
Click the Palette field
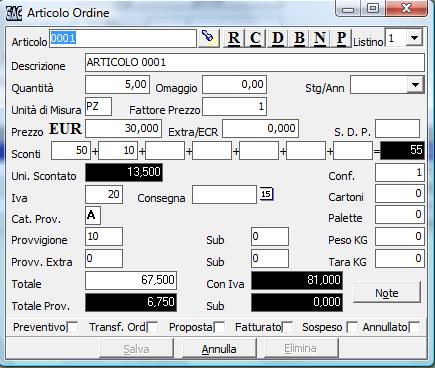[400, 215]
